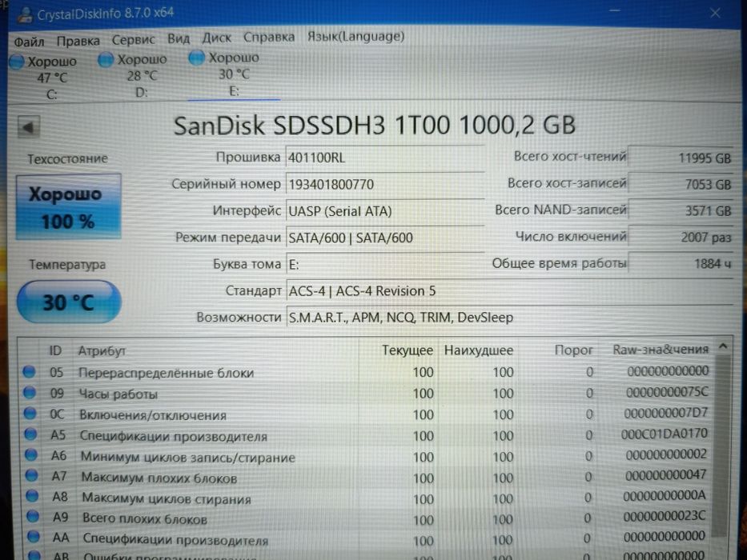This screenshot has width=747, height=560.
Task: Select the Перераспределённые блоки row
Action: [x=367, y=372]
